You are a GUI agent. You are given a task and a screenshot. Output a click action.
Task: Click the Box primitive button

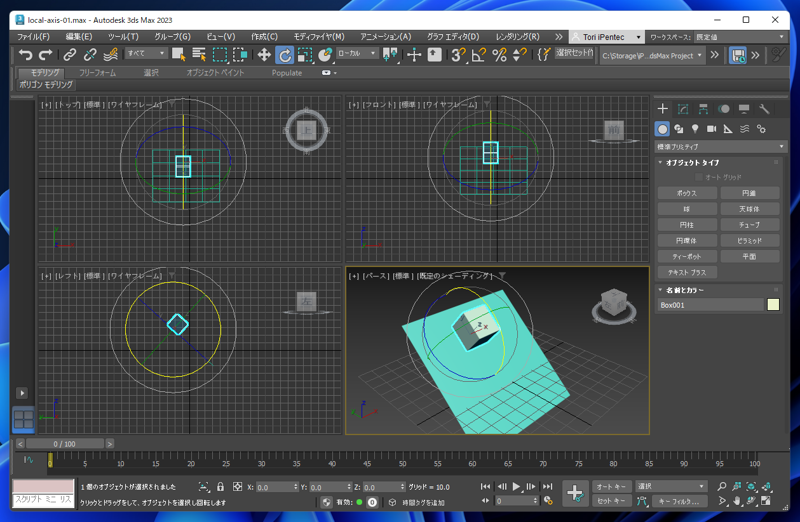(687, 193)
